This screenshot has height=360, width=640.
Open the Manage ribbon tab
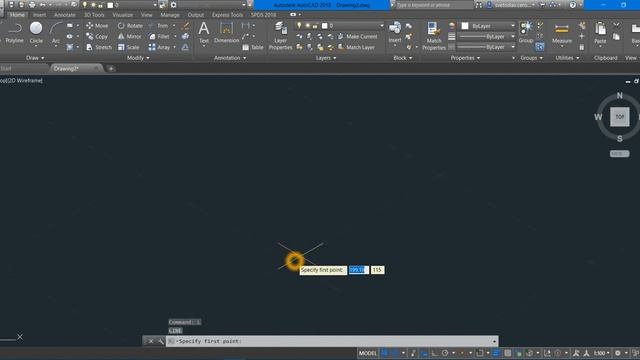[170, 15]
